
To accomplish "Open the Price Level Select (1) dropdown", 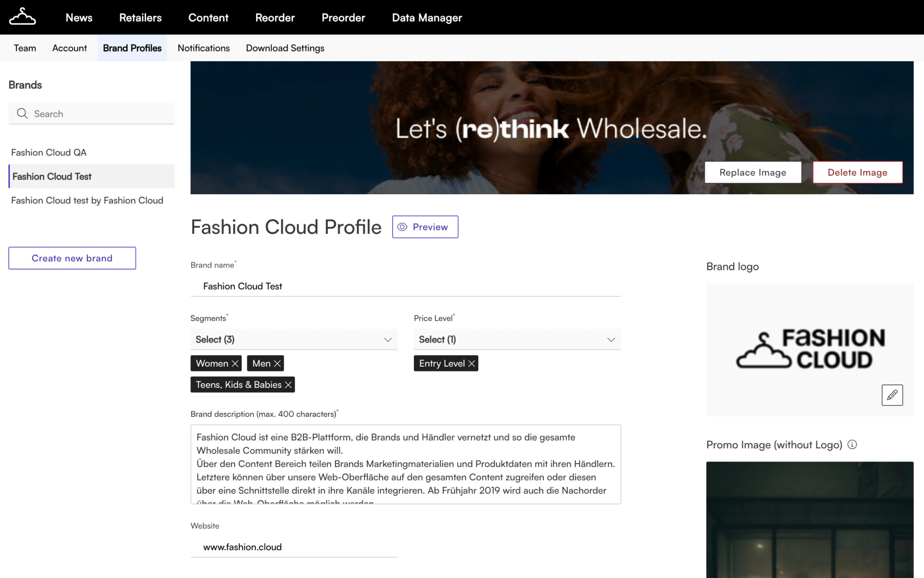I will click(518, 339).
